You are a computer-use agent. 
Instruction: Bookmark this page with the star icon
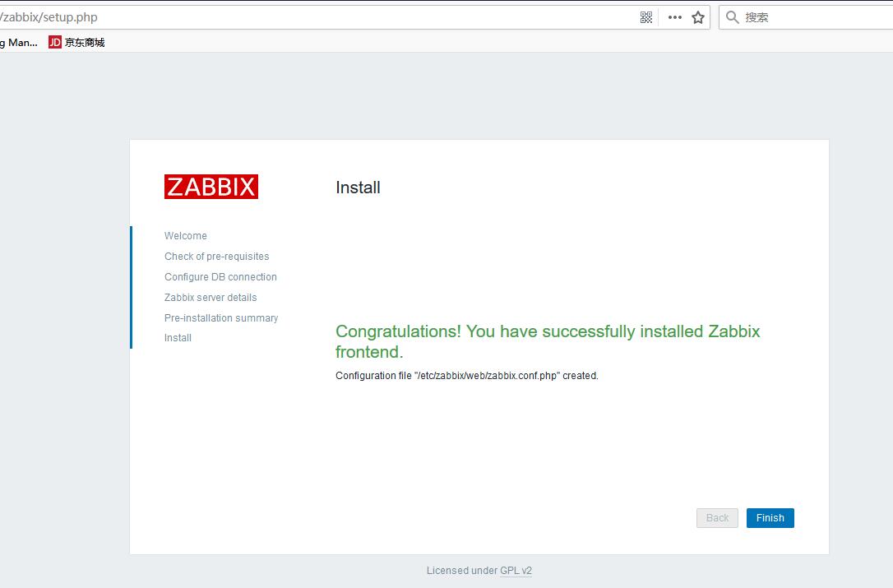point(698,17)
